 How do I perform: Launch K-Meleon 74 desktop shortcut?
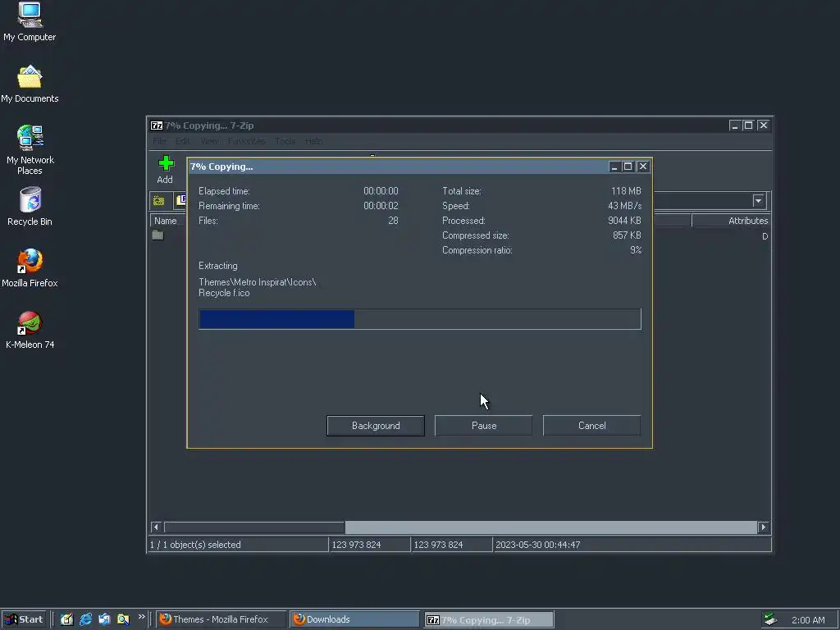[x=30, y=330]
